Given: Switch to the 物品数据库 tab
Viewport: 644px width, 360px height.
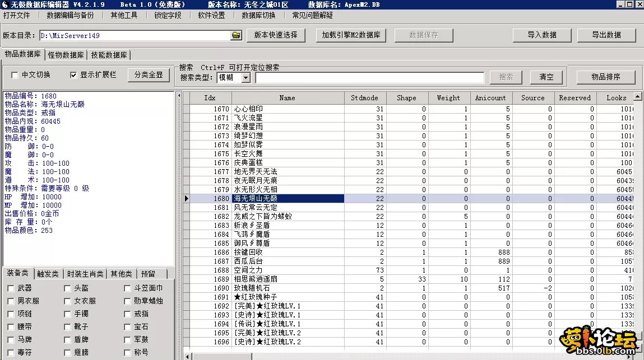Looking at the screenshot, I should (22, 54).
